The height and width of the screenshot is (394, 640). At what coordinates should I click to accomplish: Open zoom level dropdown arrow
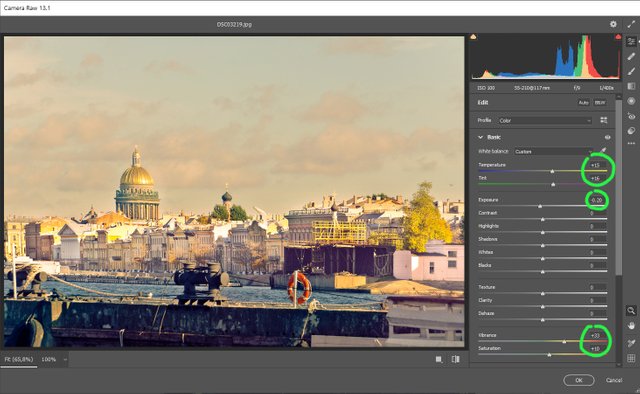64,360
